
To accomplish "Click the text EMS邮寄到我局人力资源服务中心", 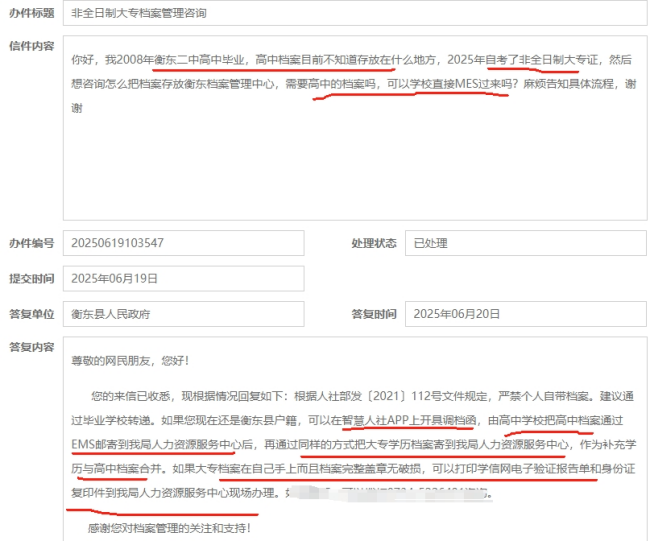I will coord(156,444).
